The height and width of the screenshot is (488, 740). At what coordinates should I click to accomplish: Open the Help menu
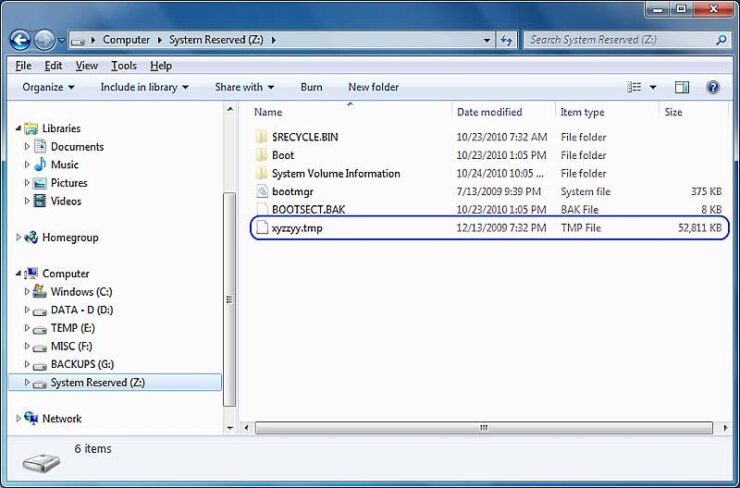tap(161, 66)
